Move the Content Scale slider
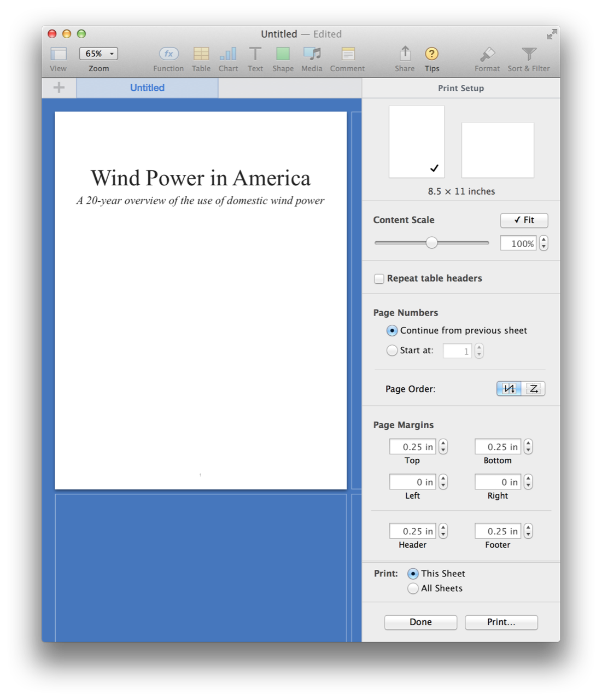The width and height of the screenshot is (602, 700). [x=432, y=243]
